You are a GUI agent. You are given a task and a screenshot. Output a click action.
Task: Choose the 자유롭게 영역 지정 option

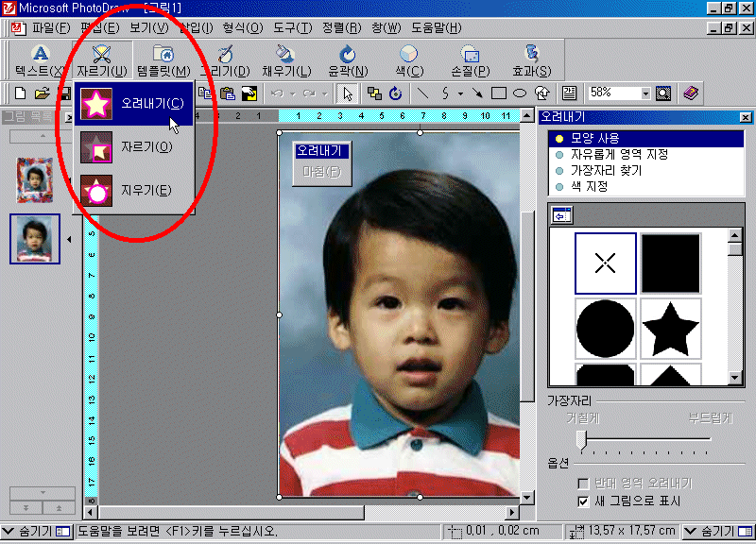pos(616,154)
